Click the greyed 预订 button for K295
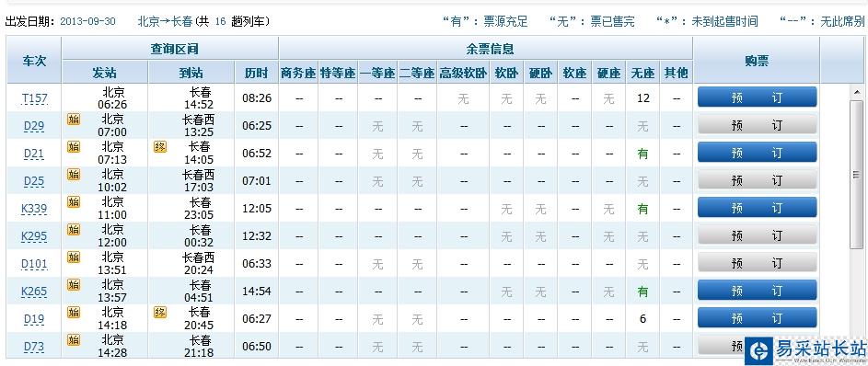Screen dimensions: 868x366 [x=758, y=235]
